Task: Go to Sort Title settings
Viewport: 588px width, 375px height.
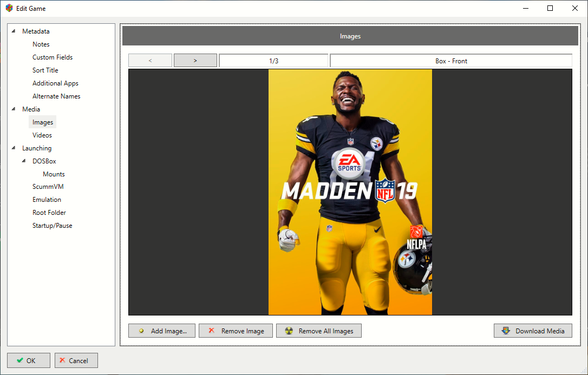Action: 45,70
